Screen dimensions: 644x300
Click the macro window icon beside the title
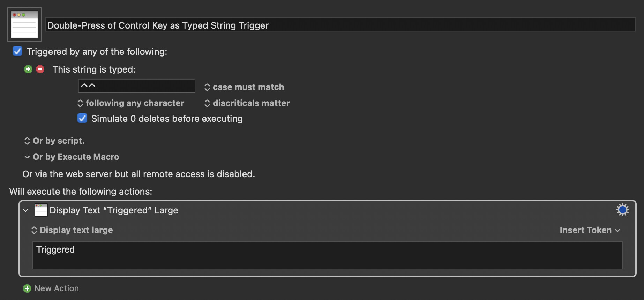point(24,24)
